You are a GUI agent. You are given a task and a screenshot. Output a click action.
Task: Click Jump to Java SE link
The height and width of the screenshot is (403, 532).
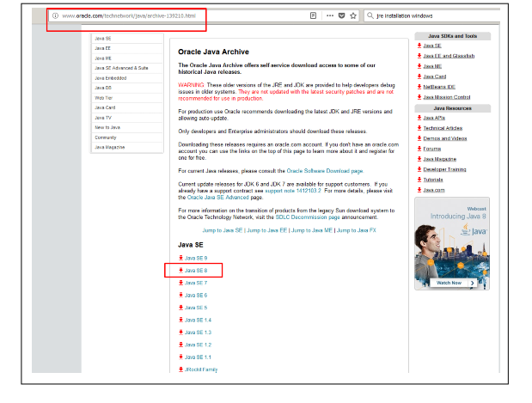(x=223, y=230)
